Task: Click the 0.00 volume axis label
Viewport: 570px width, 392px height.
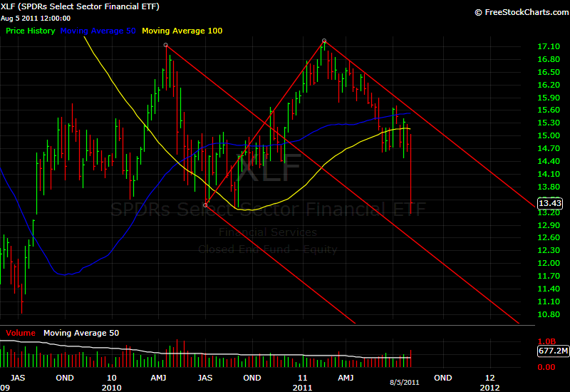Action: click(546, 367)
